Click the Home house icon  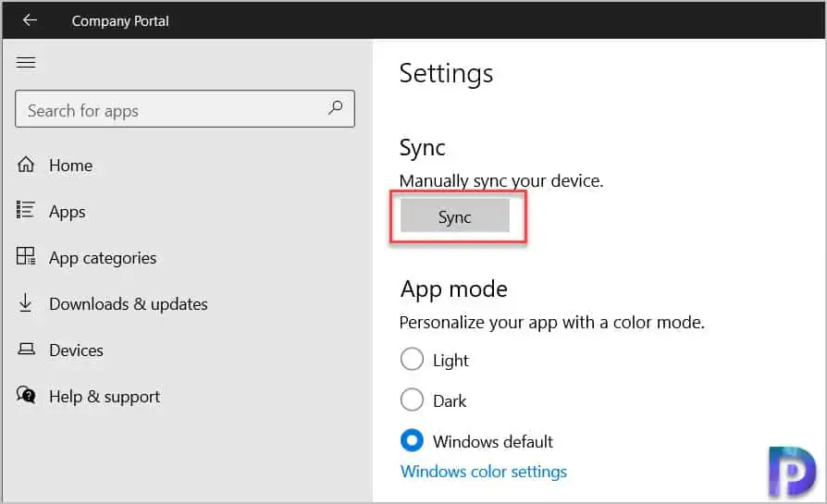(26, 165)
